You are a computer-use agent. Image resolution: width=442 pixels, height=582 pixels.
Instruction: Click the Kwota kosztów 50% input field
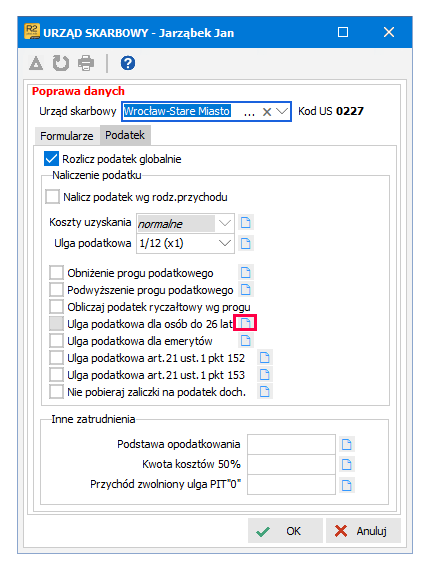tap(291, 464)
